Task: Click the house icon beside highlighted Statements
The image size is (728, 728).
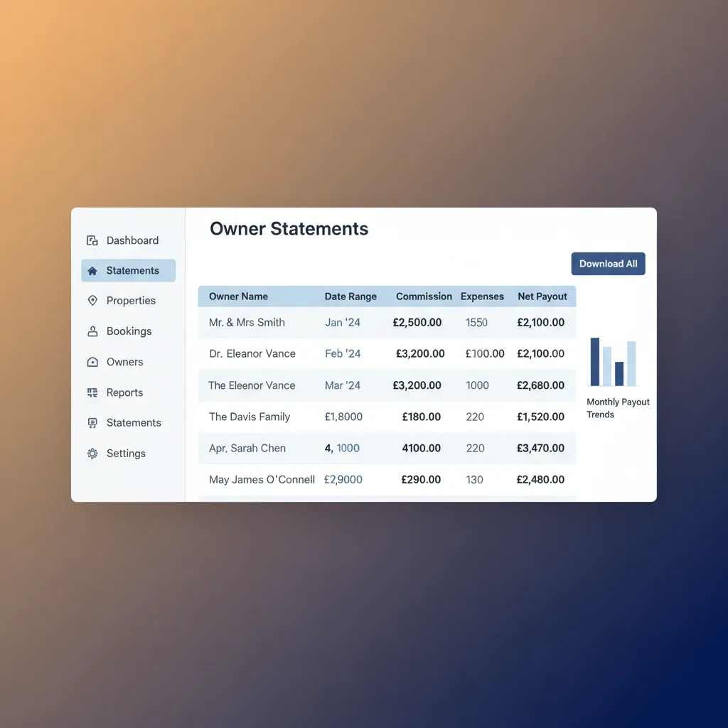Action: click(x=92, y=271)
